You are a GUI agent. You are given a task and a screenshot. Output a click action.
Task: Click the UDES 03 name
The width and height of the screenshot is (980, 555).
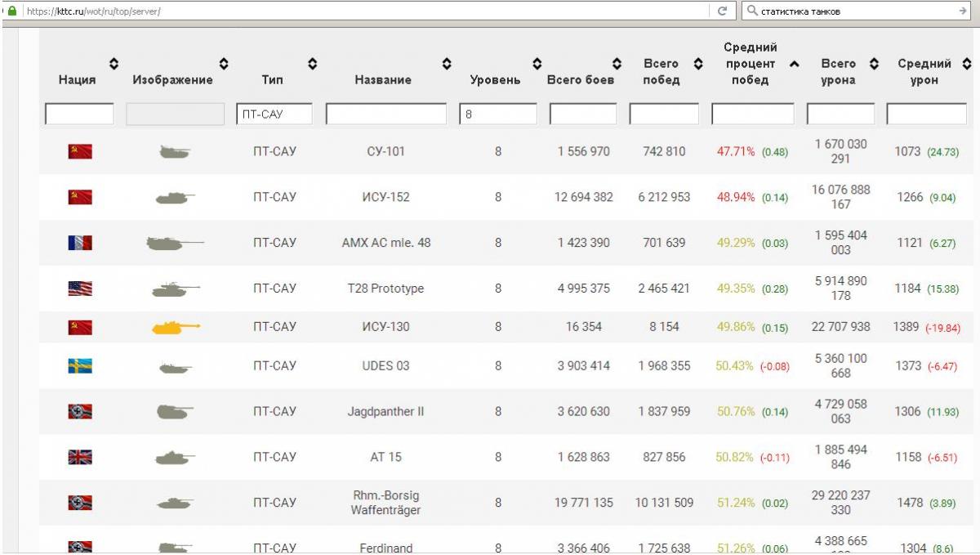385,365
